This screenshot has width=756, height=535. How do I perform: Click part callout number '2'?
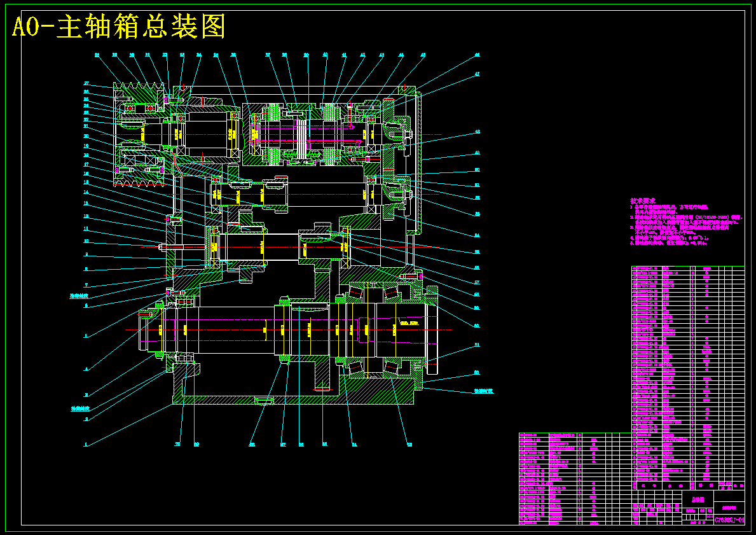(86, 419)
